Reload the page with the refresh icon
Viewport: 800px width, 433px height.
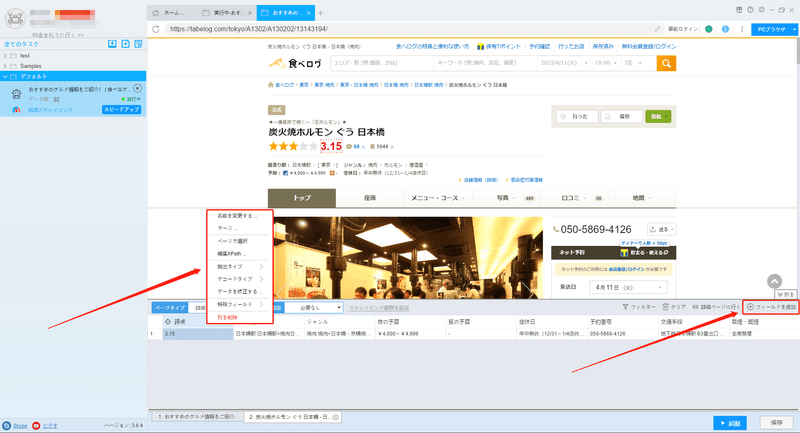(156, 29)
